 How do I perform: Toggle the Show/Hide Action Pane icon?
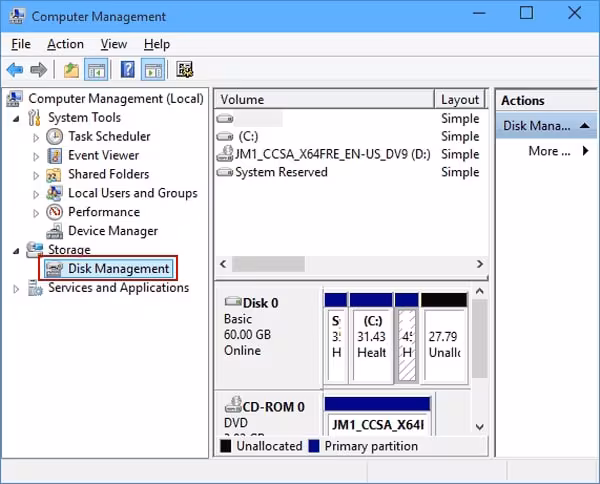tap(153, 70)
